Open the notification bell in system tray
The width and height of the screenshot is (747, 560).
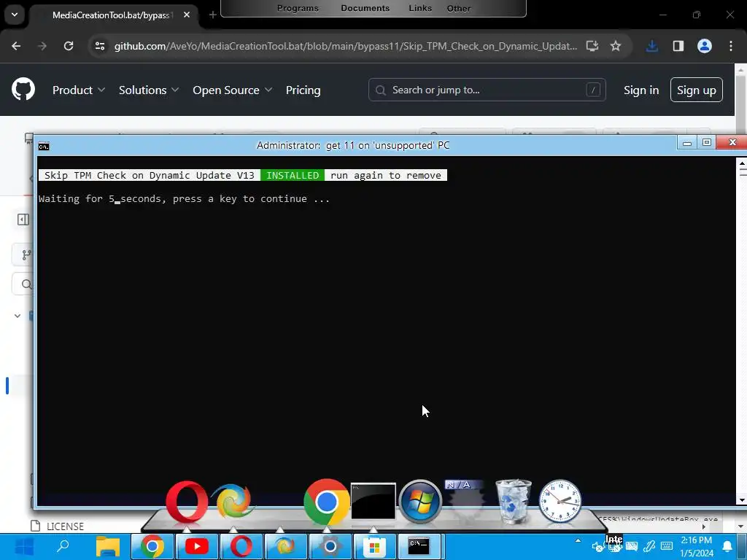(x=727, y=546)
